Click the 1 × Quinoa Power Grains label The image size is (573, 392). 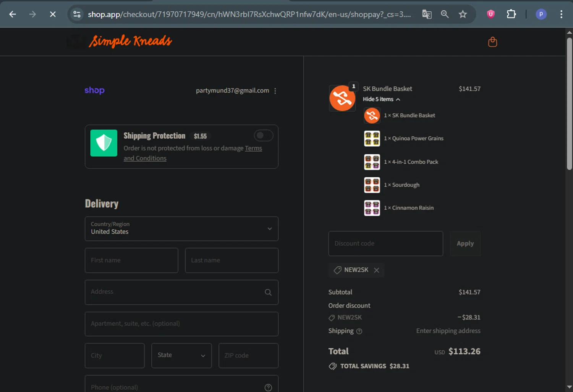(414, 138)
